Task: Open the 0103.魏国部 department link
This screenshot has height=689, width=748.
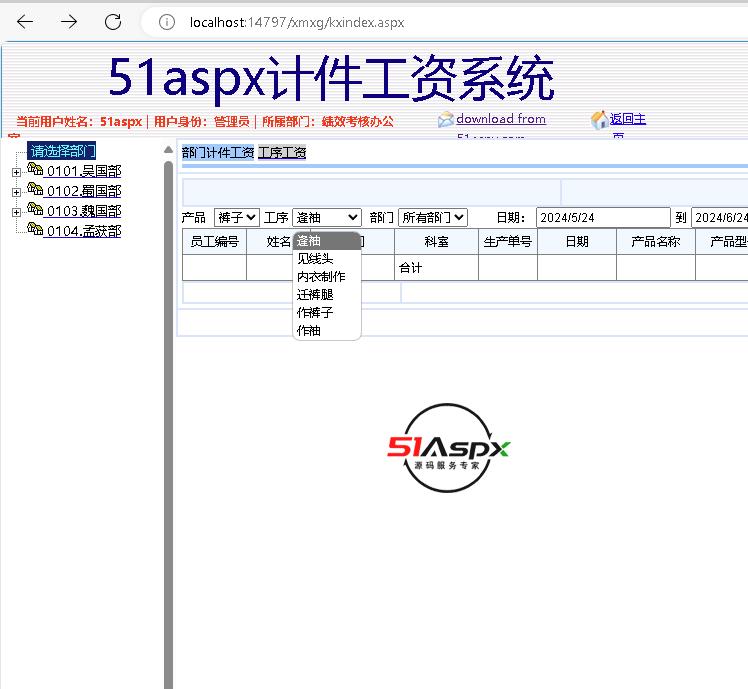Action: click(x=84, y=211)
